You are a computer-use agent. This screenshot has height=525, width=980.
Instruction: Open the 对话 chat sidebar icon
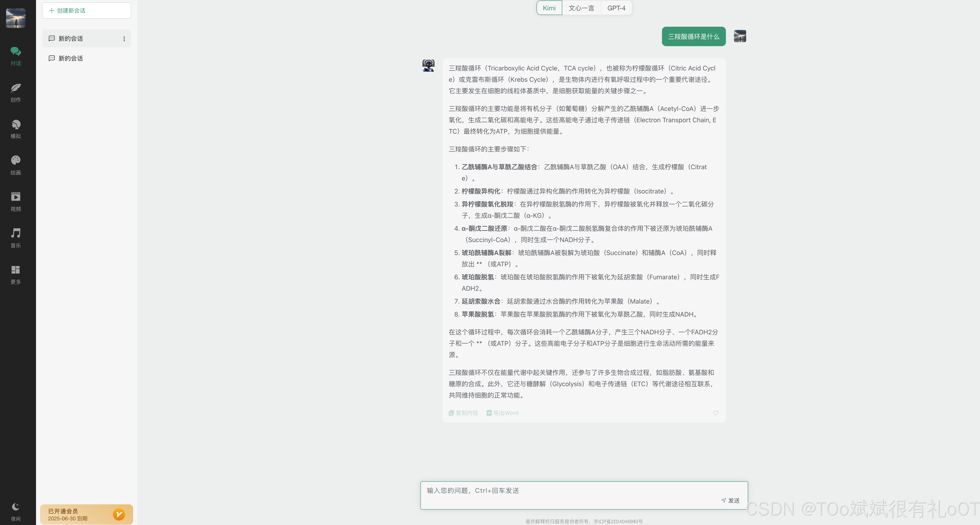click(x=16, y=56)
